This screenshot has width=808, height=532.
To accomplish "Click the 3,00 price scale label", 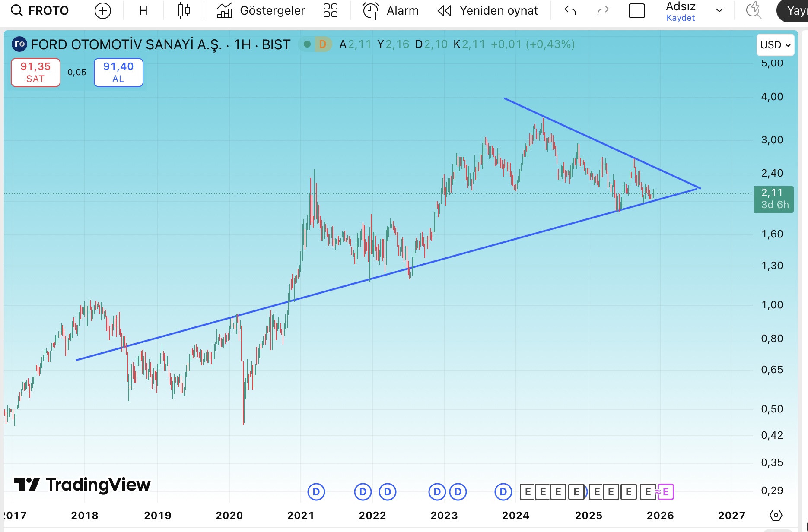I will [772, 140].
